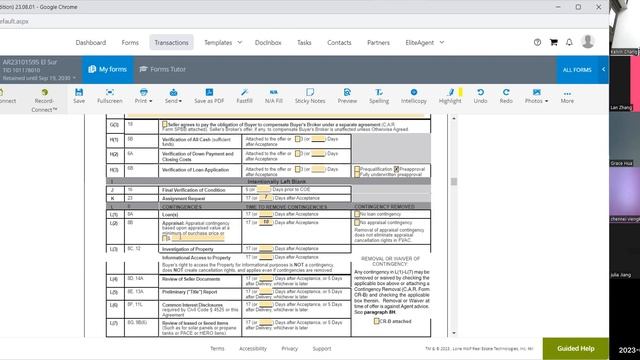Screen dimensions: 640x360
Task: Open the Forms menu item
Action: click(x=130, y=42)
